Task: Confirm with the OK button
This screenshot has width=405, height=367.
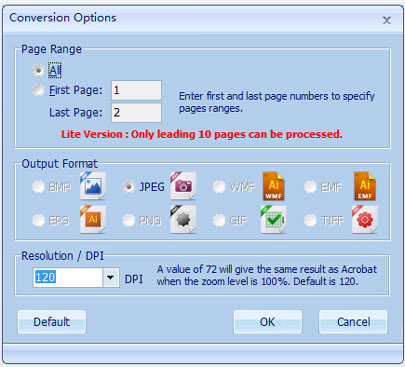Action: [x=268, y=322]
